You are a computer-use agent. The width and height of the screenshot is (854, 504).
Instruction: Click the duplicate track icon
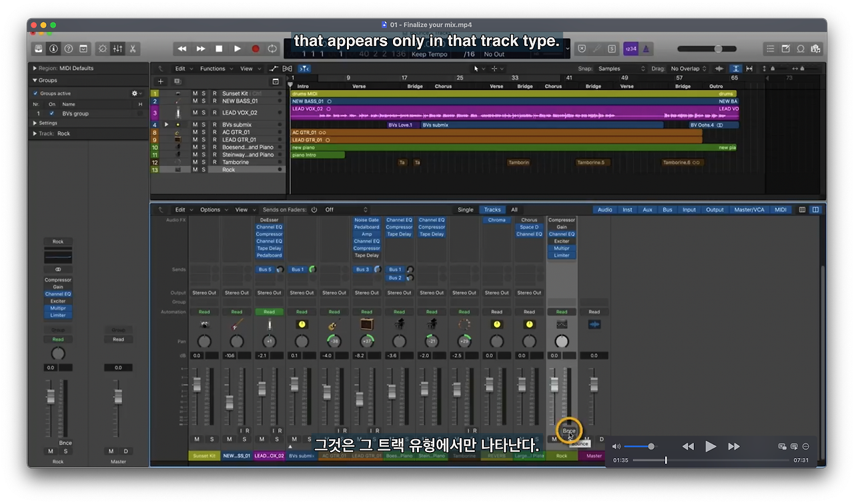point(177,81)
